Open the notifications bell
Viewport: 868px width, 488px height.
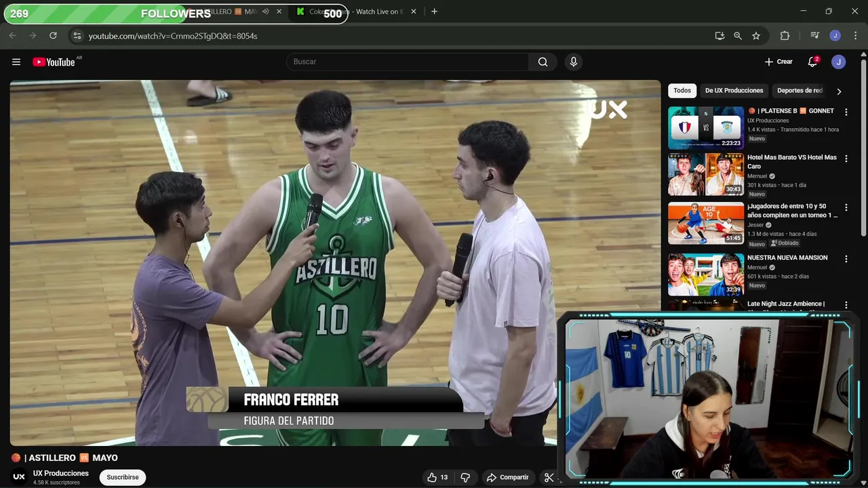pyautogui.click(x=812, y=62)
